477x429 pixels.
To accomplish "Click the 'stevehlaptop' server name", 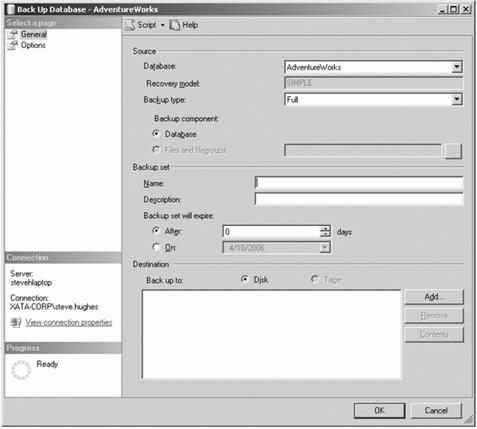I will pyautogui.click(x=31, y=283).
